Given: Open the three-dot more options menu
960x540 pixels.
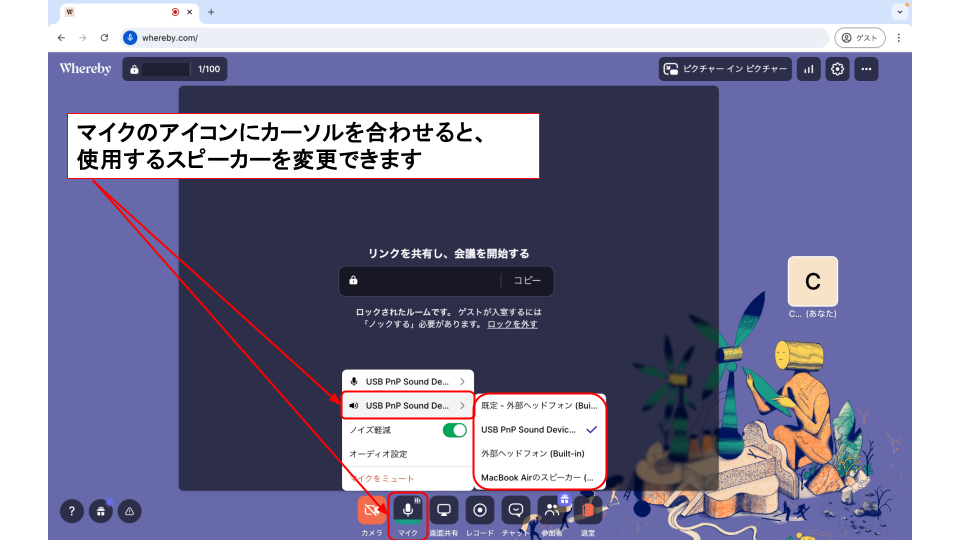Looking at the screenshot, I should (866, 69).
